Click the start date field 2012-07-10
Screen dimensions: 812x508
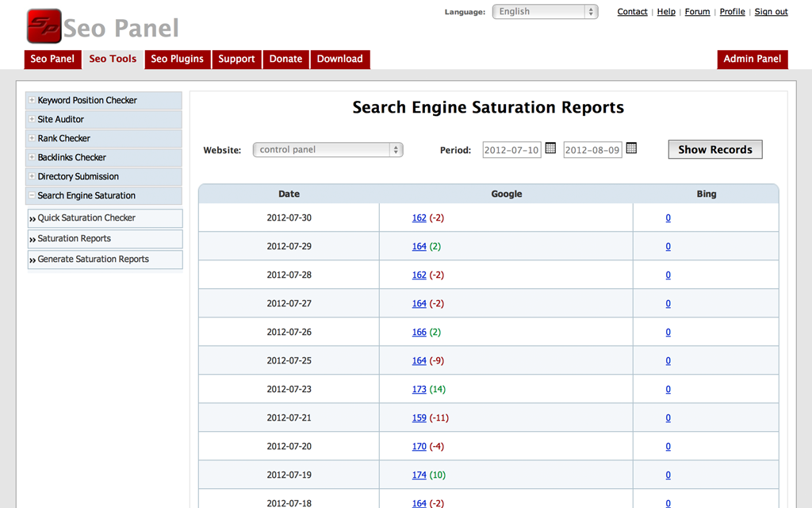tap(511, 150)
